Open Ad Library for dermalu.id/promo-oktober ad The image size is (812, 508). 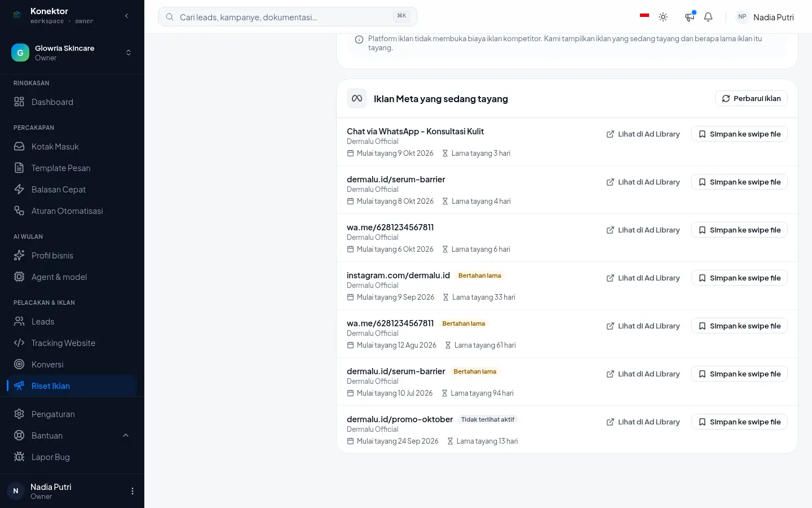point(643,422)
